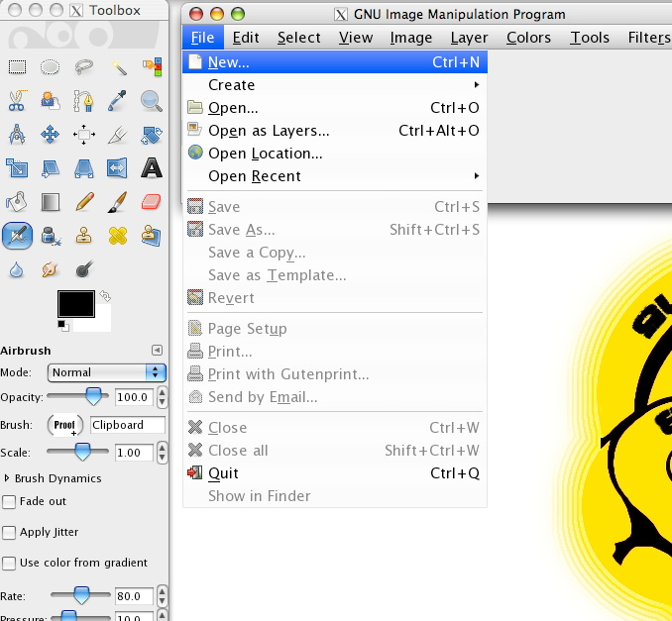Enable the Fade out checkbox
Image resolution: width=672 pixels, height=621 pixels.
coord(9,502)
